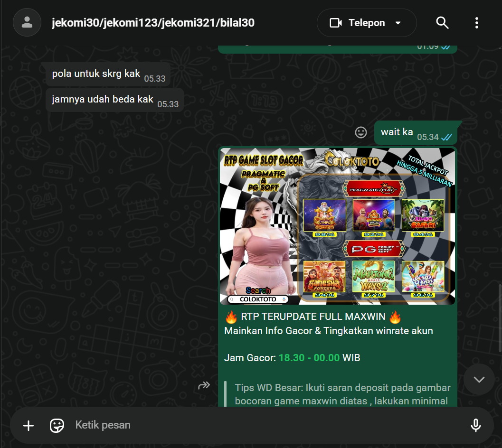
Task: Open the sticker and emoji picker
Action: [57, 426]
